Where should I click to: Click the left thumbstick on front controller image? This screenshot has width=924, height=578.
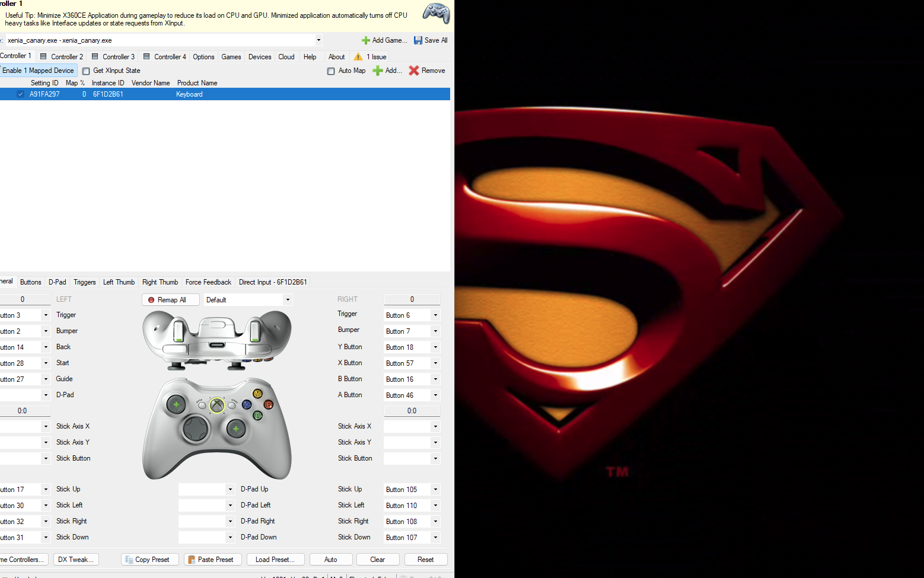(x=176, y=405)
